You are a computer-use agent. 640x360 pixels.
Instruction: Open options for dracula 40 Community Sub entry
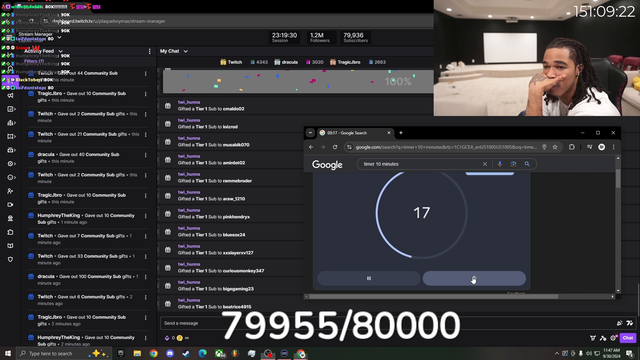tap(145, 155)
